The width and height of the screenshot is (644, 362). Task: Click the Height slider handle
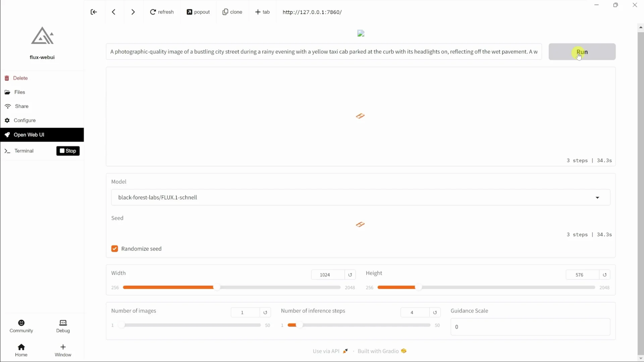coord(421,287)
